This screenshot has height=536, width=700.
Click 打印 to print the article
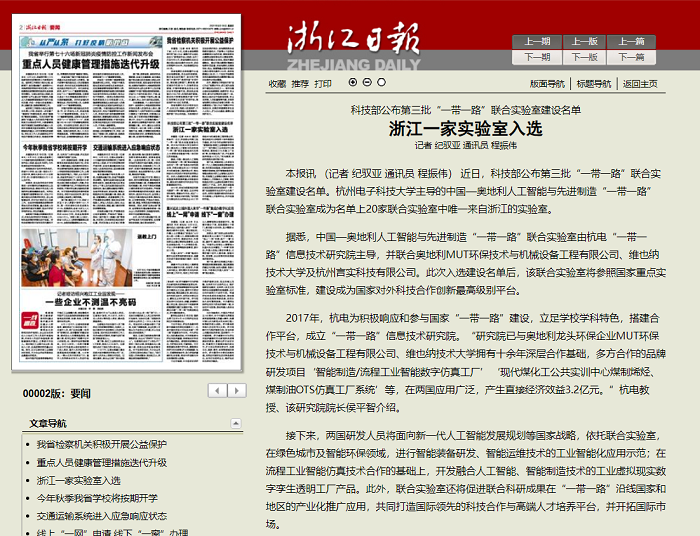[x=323, y=83]
